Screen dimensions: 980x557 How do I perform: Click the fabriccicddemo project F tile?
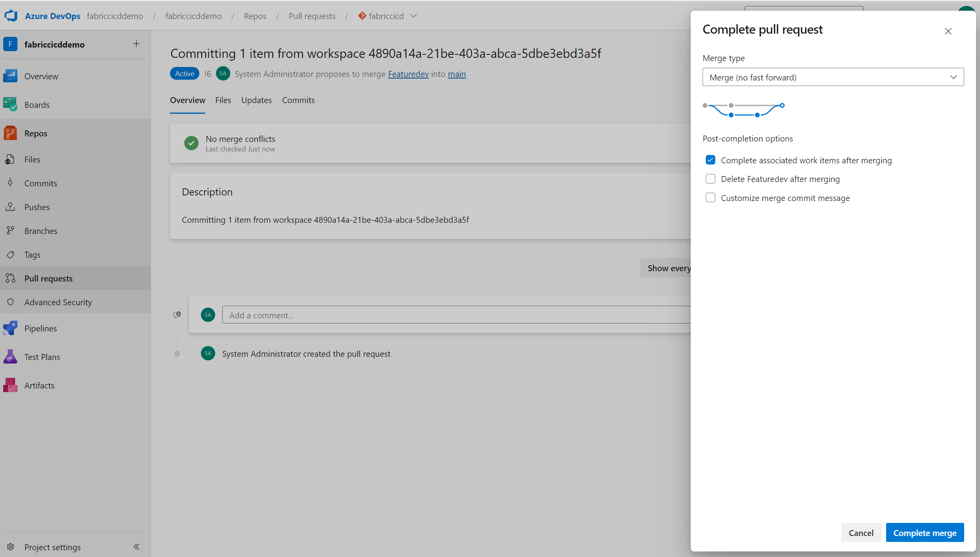point(10,44)
